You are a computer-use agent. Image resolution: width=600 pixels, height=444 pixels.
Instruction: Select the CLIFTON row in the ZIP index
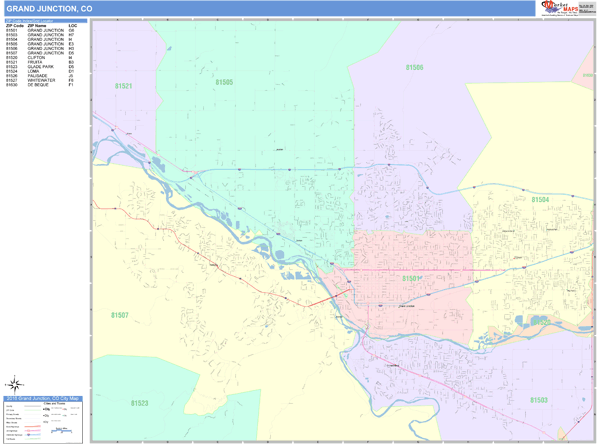[40, 58]
